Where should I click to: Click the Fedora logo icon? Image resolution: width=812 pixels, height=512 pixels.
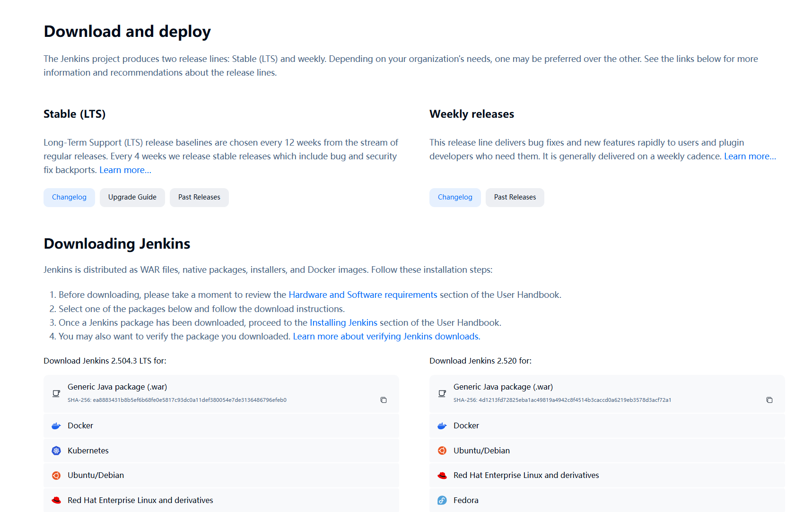[442, 500]
